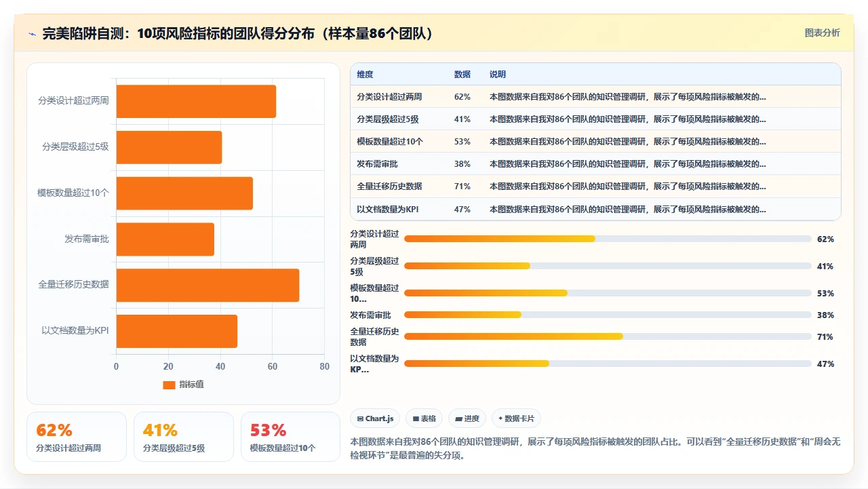
Task: Select table cell 以文档数量为KPI
Action: click(388, 209)
